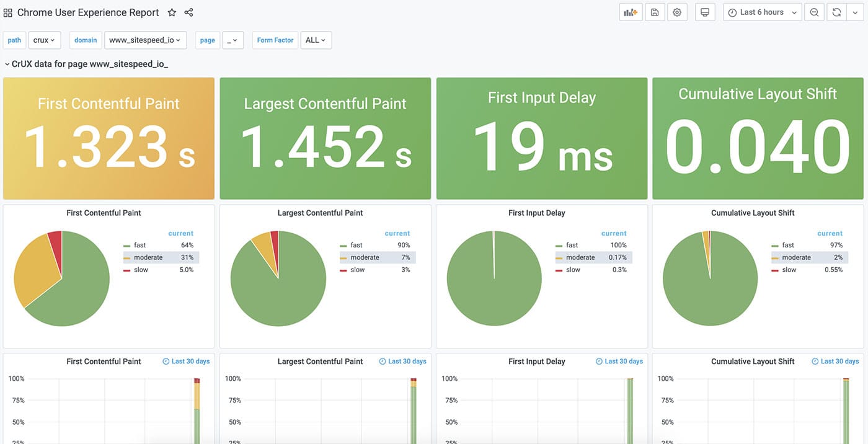This screenshot has width=868, height=444.
Task: Open Form Factor dropdown showing ALL
Action: click(x=316, y=40)
